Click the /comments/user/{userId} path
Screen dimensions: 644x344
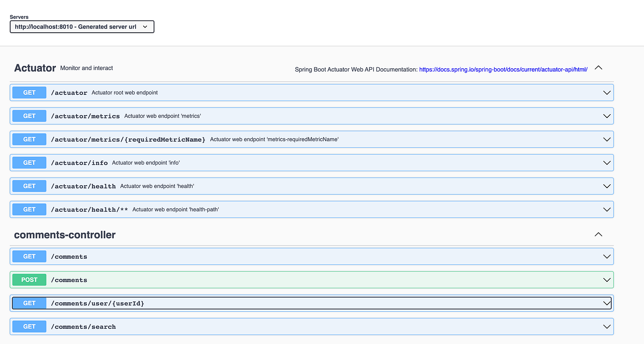pyautogui.click(x=97, y=303)
